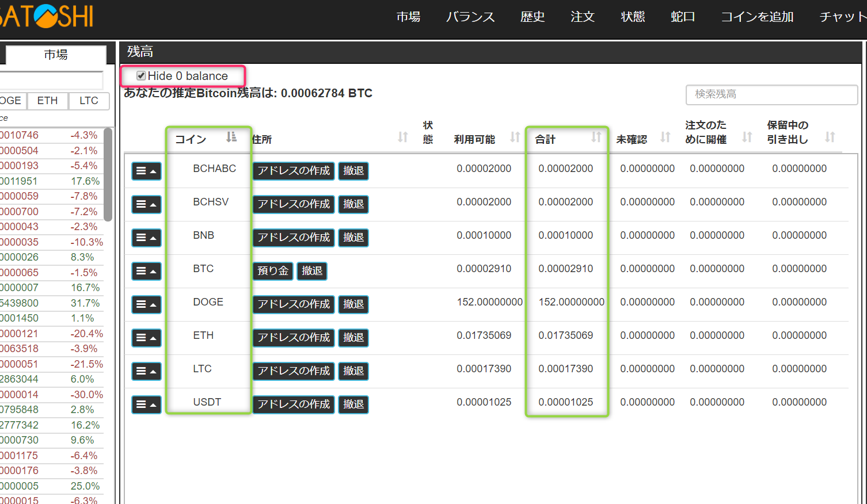Click 撤退 button for ETH
867x504 pixels.
coord(353,338)
